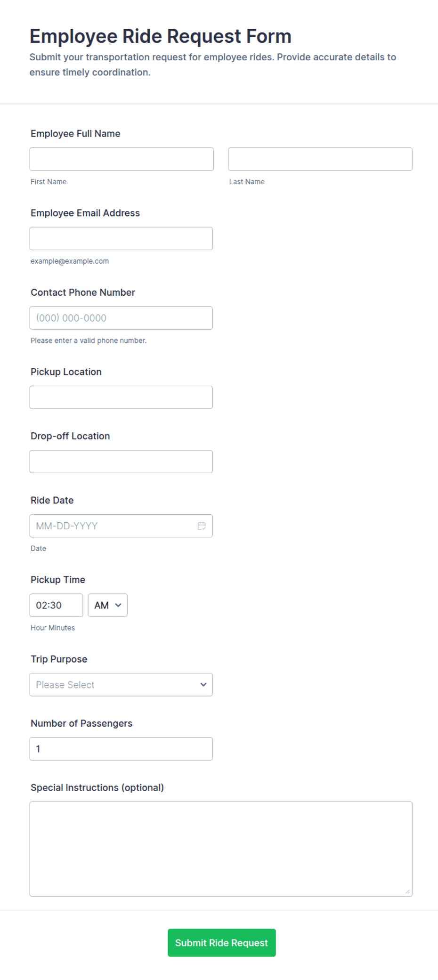Expand the AM/PM dropdown
Image resolution: width=438 pixels, height=980 pixels.
click(x=107, y=605)
